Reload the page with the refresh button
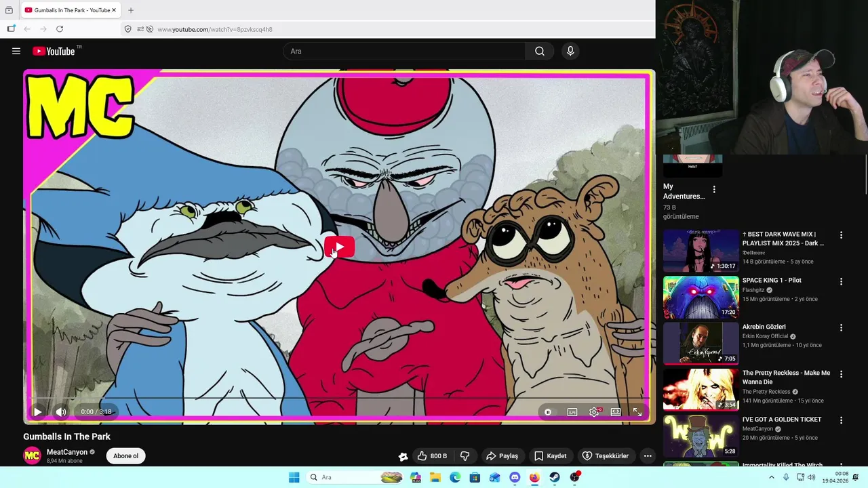The width and height of the screenshot is (868, 488). [x=60, y=29]
